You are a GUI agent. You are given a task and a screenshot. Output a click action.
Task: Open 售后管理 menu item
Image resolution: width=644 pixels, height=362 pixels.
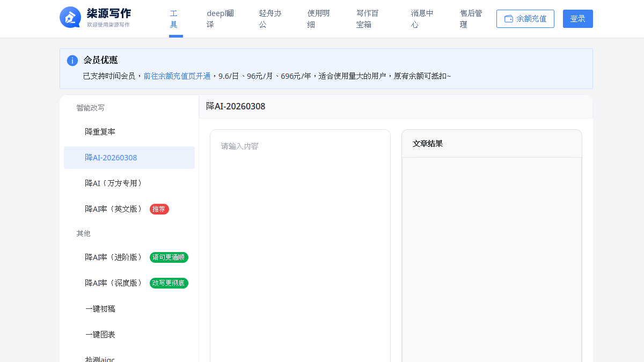click(471, 19)
